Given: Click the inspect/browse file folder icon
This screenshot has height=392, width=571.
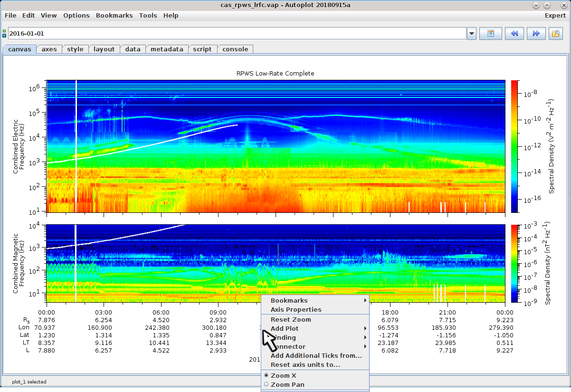Looking at the screenshot, I should [555, 34].
